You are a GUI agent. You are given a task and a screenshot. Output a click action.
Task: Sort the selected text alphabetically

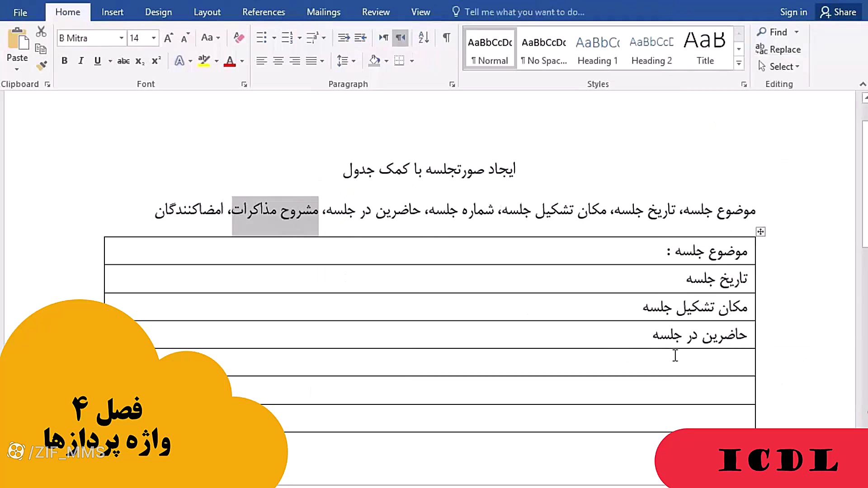(x=424, y=38)
